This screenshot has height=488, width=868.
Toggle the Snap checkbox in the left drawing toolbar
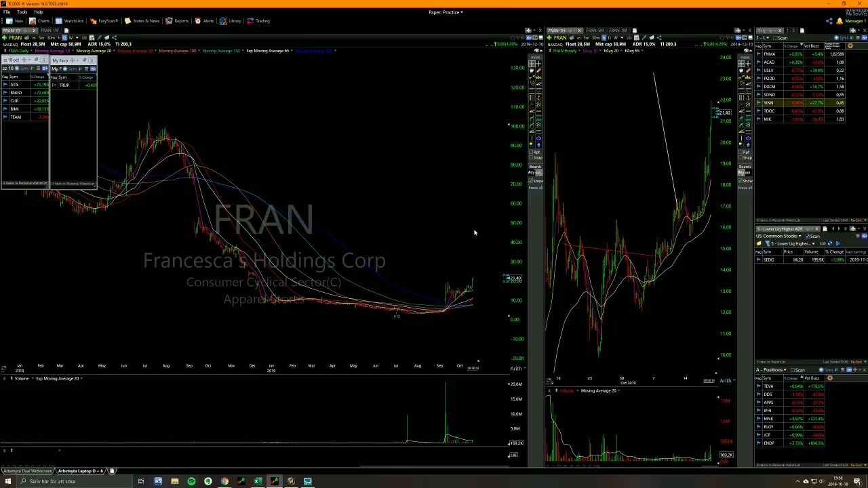(x=532, y=157)
